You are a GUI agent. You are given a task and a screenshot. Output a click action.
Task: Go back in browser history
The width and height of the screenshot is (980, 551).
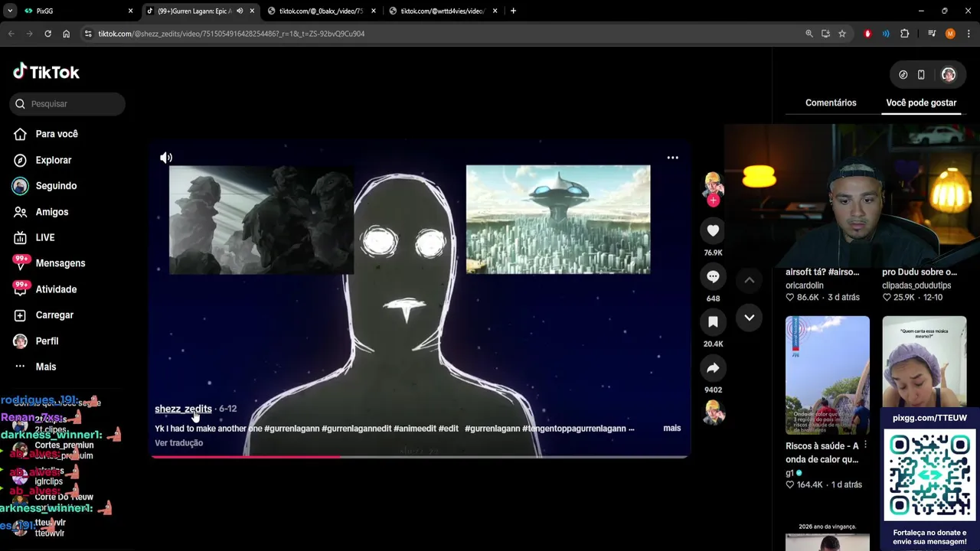[x=11, y=34]
